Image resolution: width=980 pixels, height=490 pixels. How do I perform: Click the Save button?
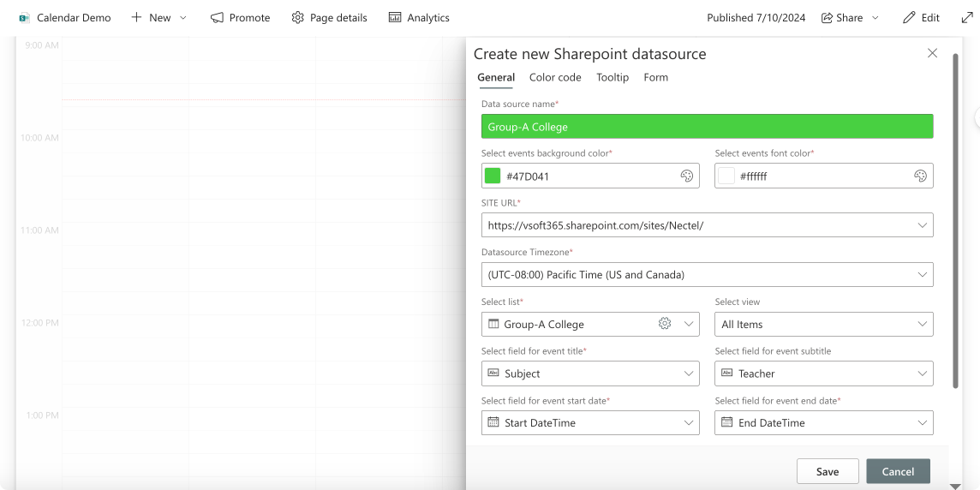(x=828, y=471)
